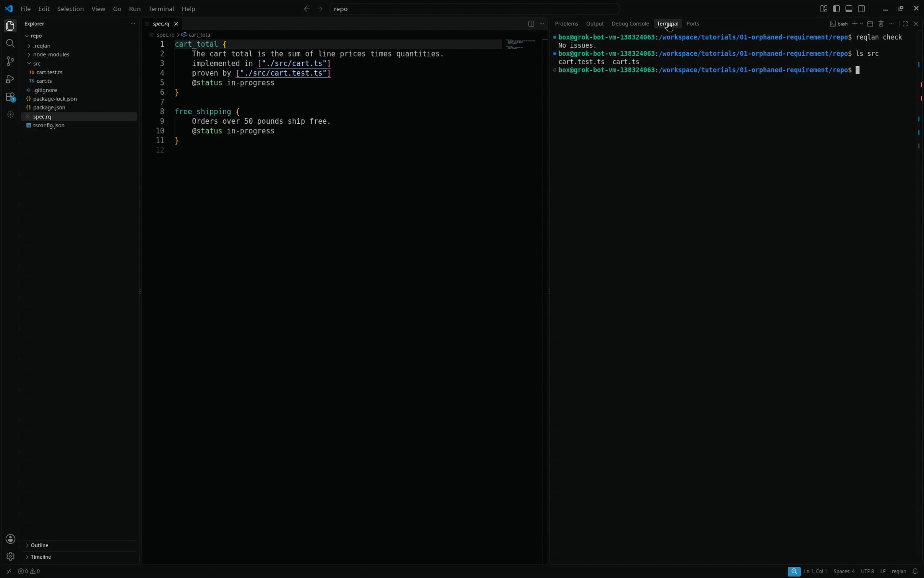Screen dimensions: 924x578
Task: Click the errors and warnings counter
Action: tap(29, 571)
